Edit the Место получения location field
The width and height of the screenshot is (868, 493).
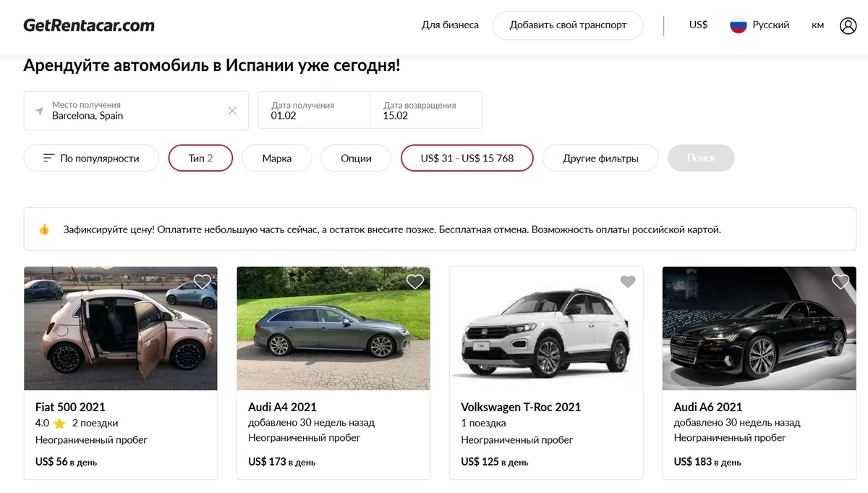point(136,111)
